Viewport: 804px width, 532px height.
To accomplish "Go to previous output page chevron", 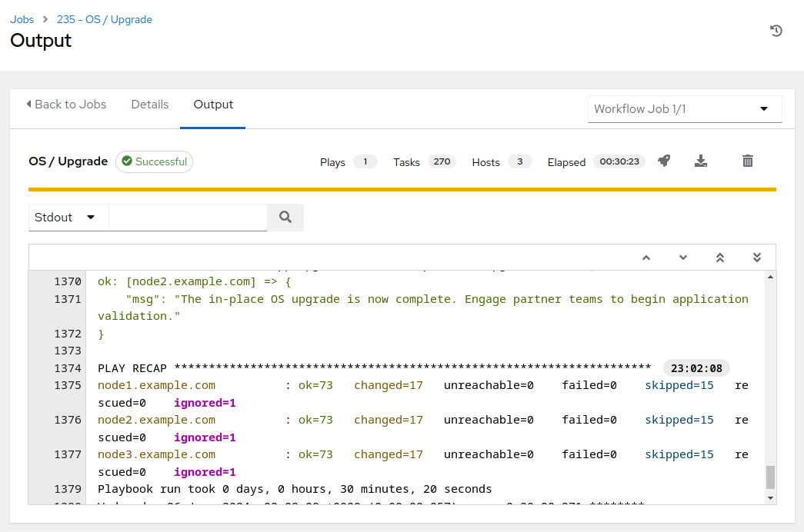I will [x=646, y=258].
